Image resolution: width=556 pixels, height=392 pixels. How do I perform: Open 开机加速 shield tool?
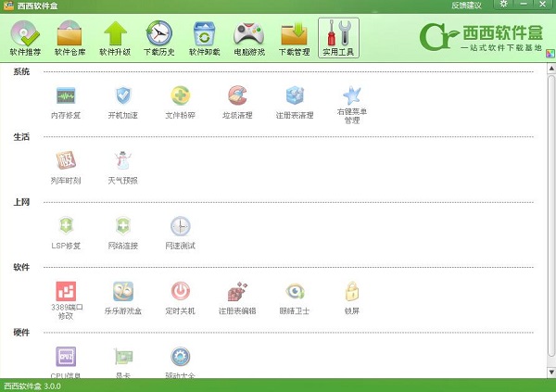[x=123, y=103]
